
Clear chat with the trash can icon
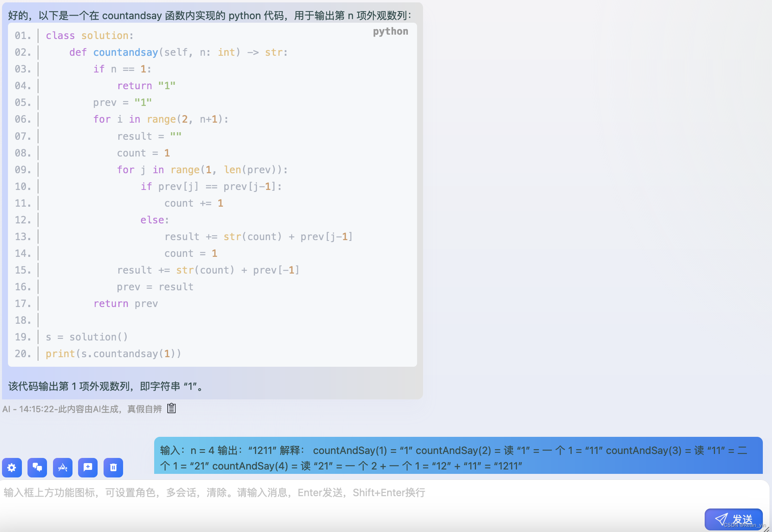pos(114,467)
